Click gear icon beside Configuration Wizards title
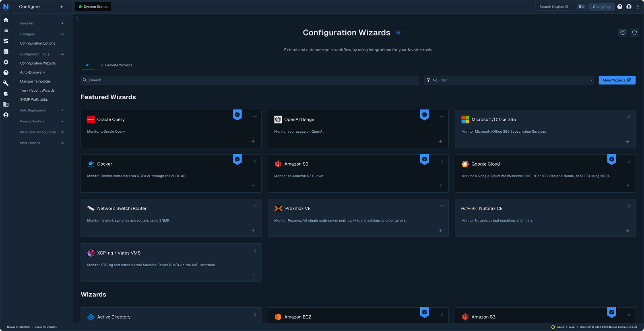Viewport: 644px width, 331px height. pyautogui.click(x=398, y=33)
